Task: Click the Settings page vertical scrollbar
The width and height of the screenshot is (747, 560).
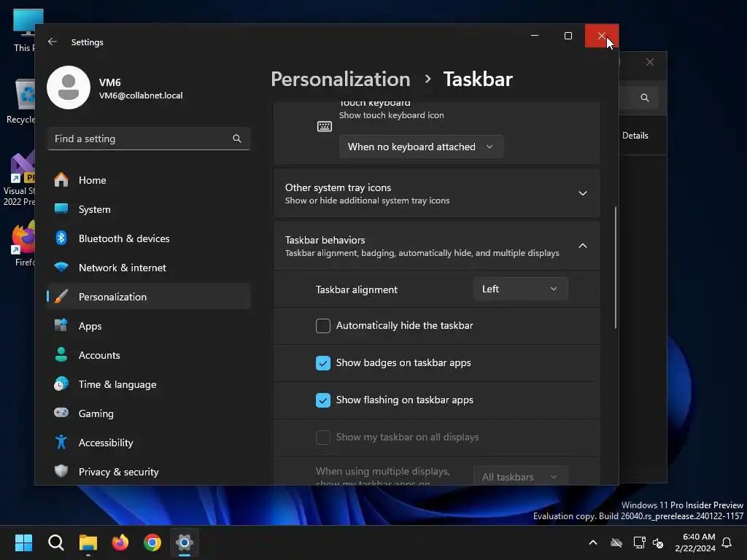Action: click(616, 268)
